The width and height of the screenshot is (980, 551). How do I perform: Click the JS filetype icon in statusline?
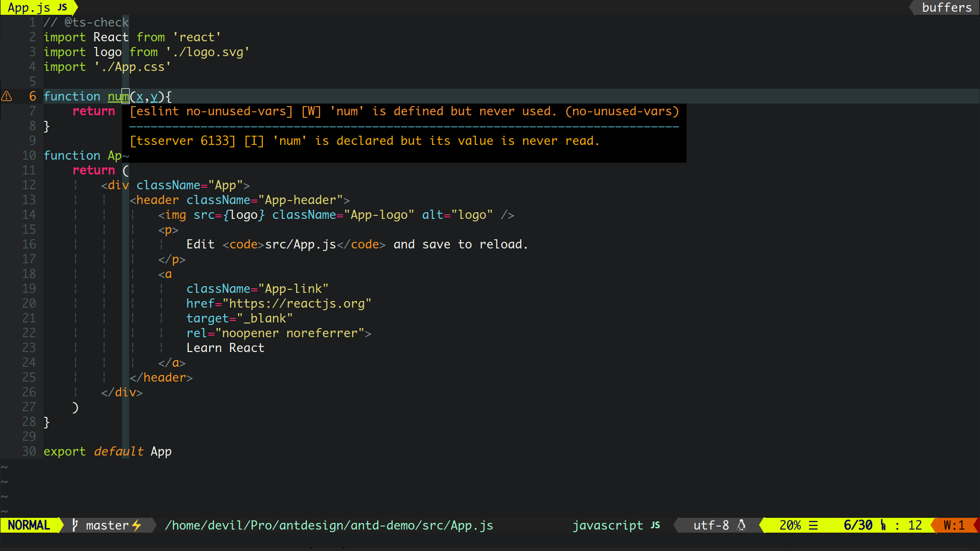(x=655, y=525)
